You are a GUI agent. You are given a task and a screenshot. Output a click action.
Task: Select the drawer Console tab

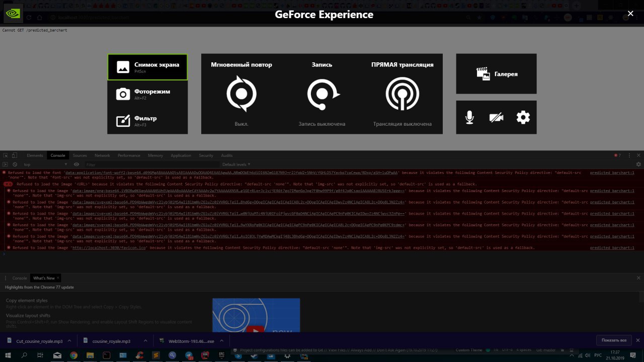tap(20, 278)
